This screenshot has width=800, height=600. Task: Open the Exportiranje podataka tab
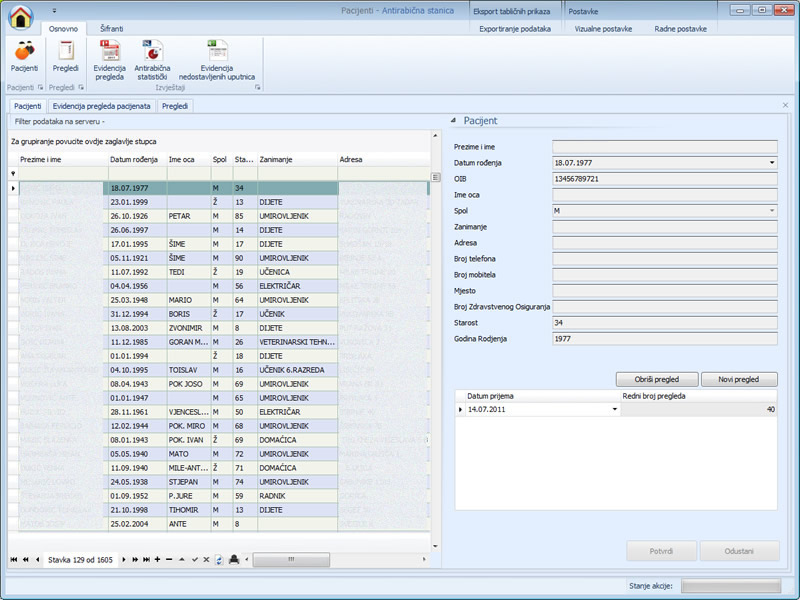click(515, 29)
